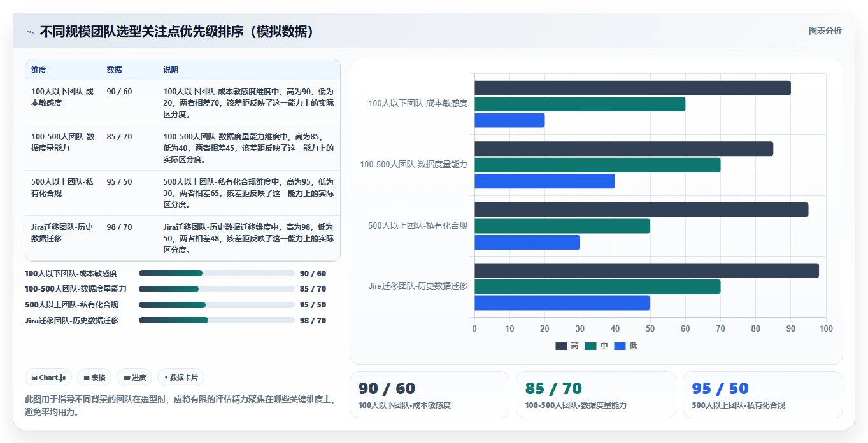Select the Chart.js tag

(x=49, y=377)
